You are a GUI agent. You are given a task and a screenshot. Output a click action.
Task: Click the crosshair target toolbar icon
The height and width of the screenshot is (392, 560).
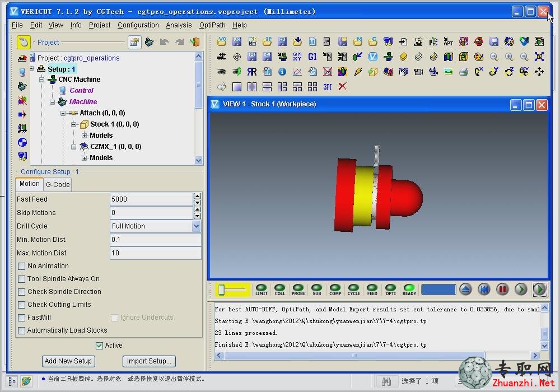pos(236,57)
